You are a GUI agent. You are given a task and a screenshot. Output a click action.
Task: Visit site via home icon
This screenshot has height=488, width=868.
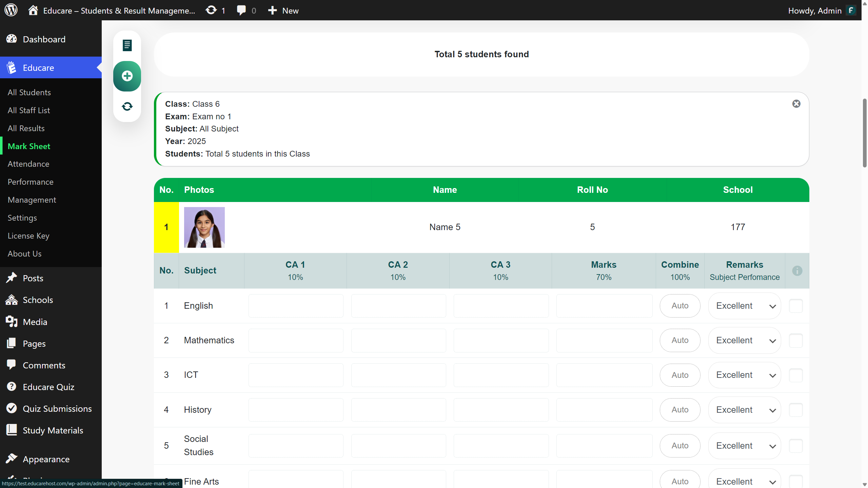pos(33,10)
